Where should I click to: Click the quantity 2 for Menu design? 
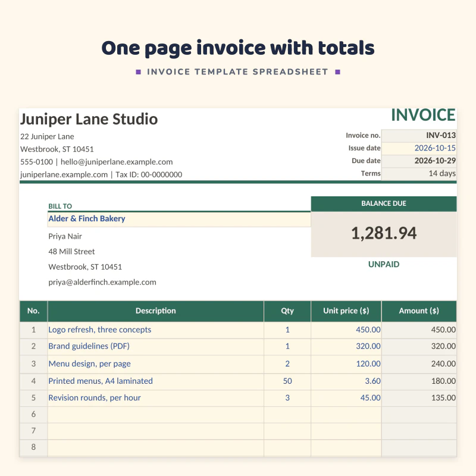click(287, 364)
